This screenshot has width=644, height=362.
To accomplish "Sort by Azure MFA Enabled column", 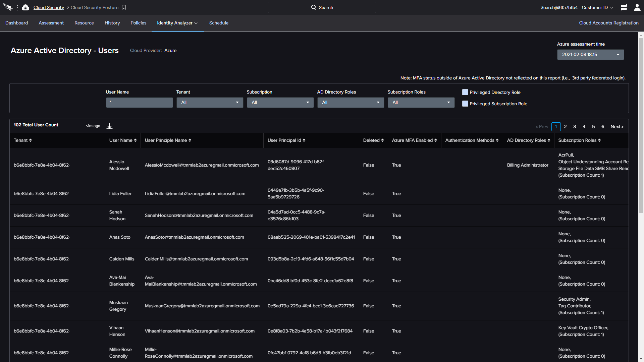I will click(x=414, y=140).
